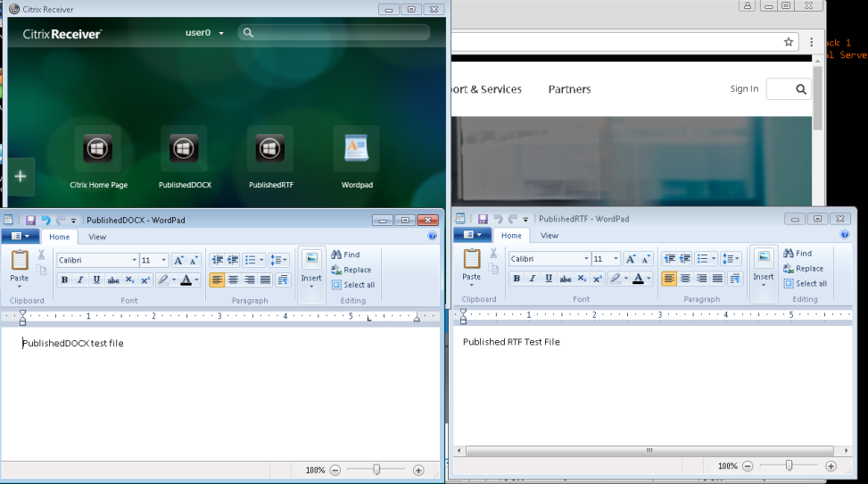Decrease indent in PublishedDOCX WordPad
Screen dimensions: 868x484
click(218, 260)
